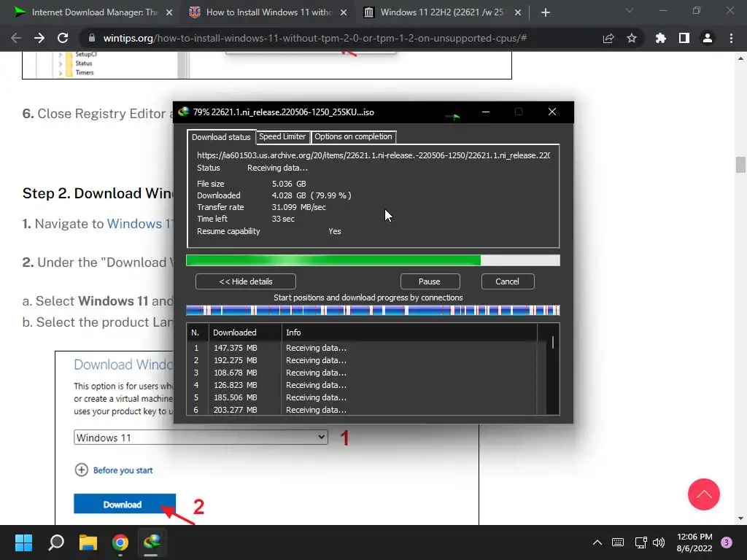Click the Downloaded column header
Viewport: 747px width, 560px height.
(245, 332)
